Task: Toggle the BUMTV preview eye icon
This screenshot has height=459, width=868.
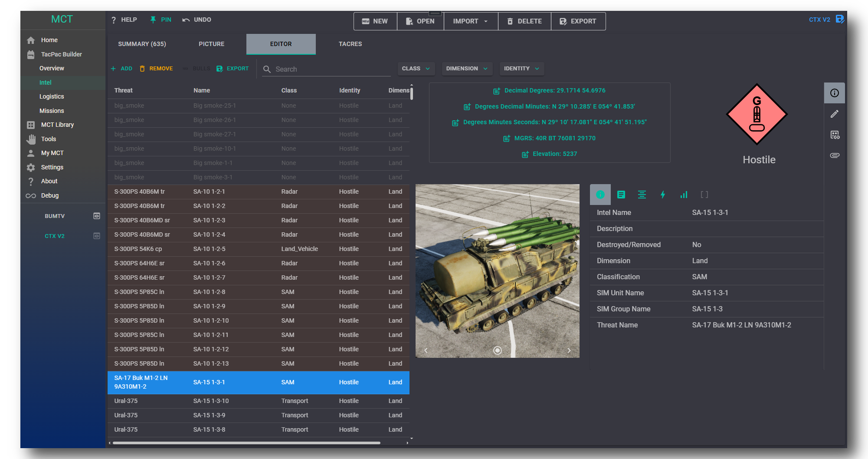Action: tap(97, 216)
